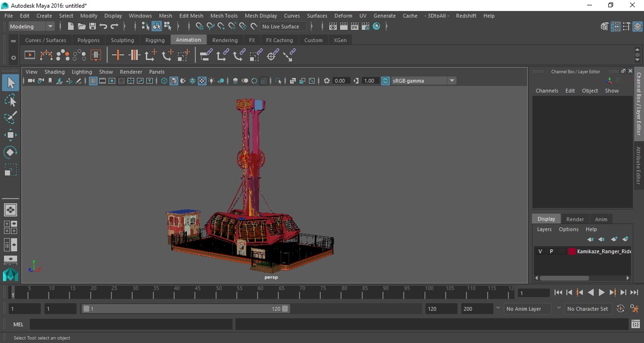Open the Modeling menu set dropdown
644x343 pixels.
(31, 26)
